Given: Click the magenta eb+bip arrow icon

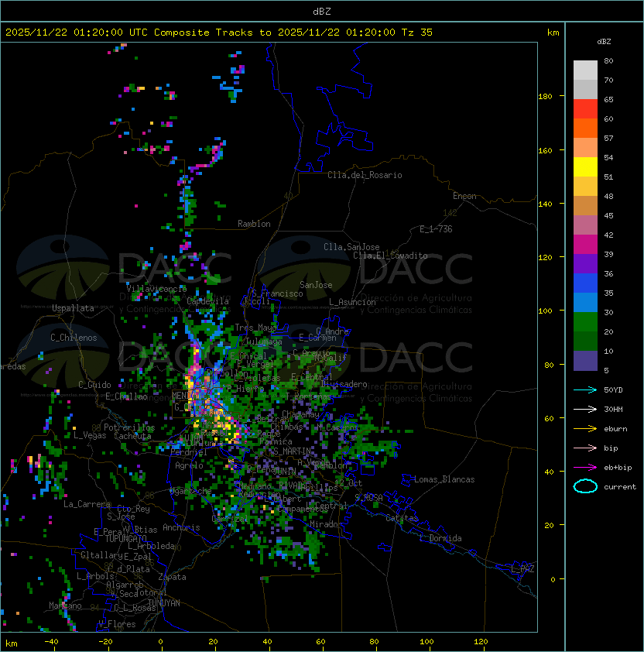Looking at the screenshot, I should 585,468.
